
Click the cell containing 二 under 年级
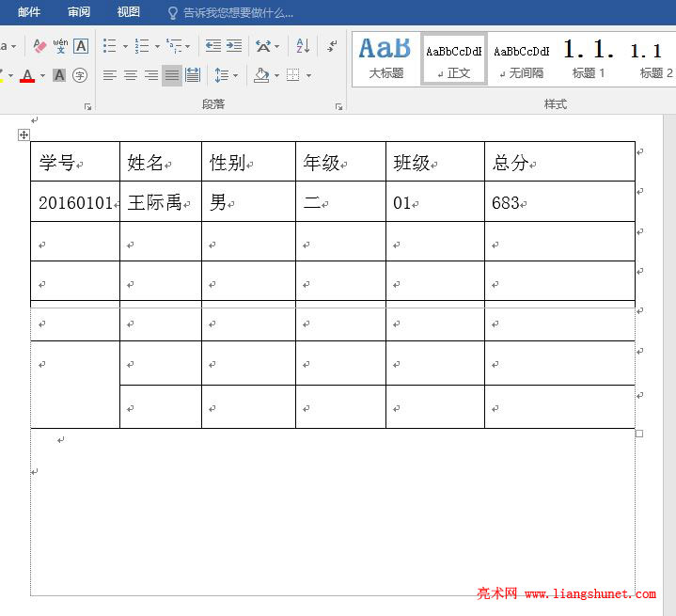[340, 201]
